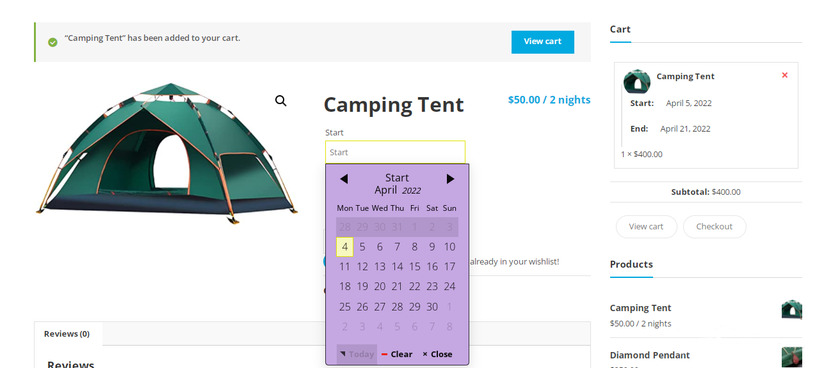
Task: Remove Camping Tent from cart with red X
Action: coord(785,75)
